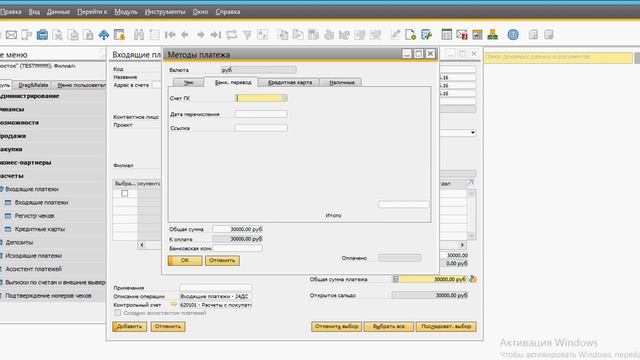The width and height of the screenshot is (640, 360).
Task: Click table horizontal scrollbar left arrow
Action: 142,245
